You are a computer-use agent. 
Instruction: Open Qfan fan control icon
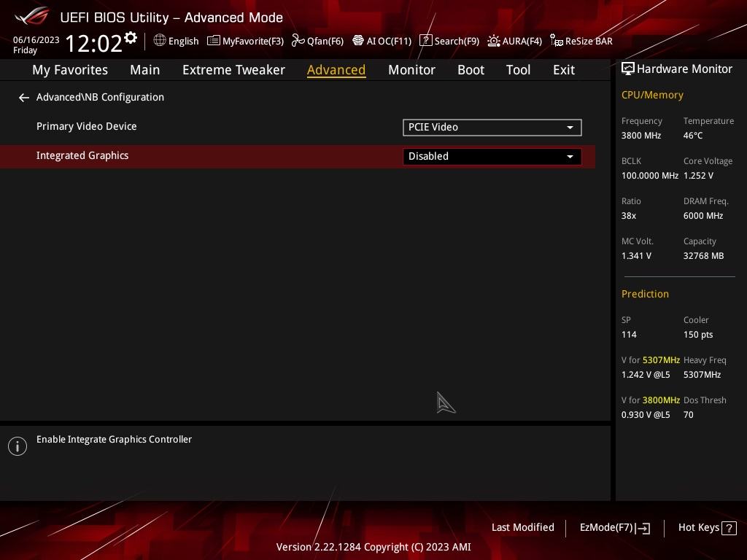(298, 41)
